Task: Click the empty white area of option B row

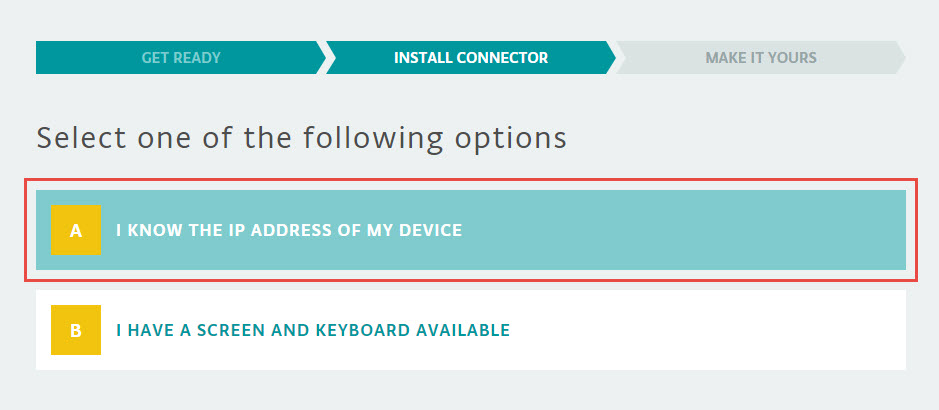Action: 707,330
